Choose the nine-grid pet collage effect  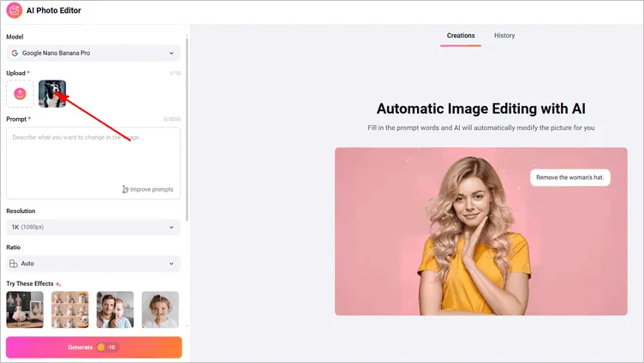click(70, 310)
